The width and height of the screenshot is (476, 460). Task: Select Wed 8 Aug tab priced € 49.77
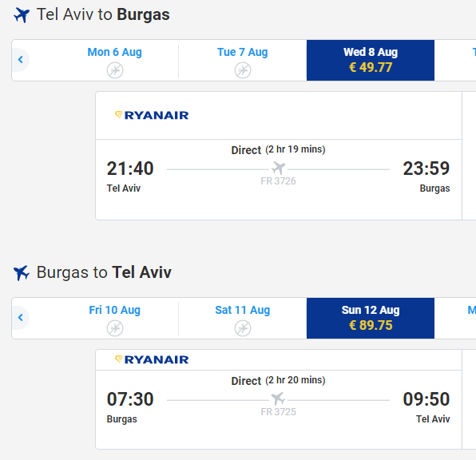tap(371, 60)
